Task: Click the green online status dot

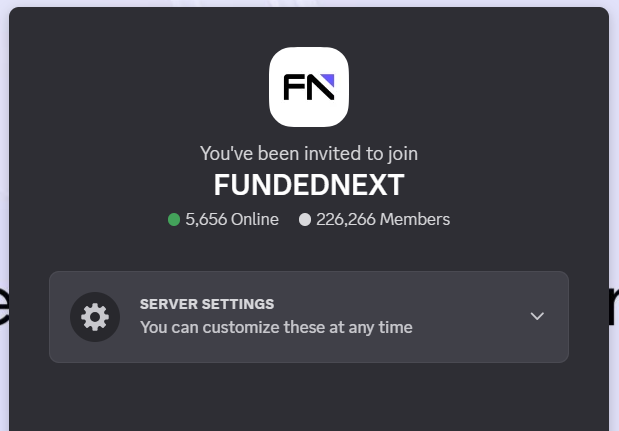Action: click(x=174, y=219)
